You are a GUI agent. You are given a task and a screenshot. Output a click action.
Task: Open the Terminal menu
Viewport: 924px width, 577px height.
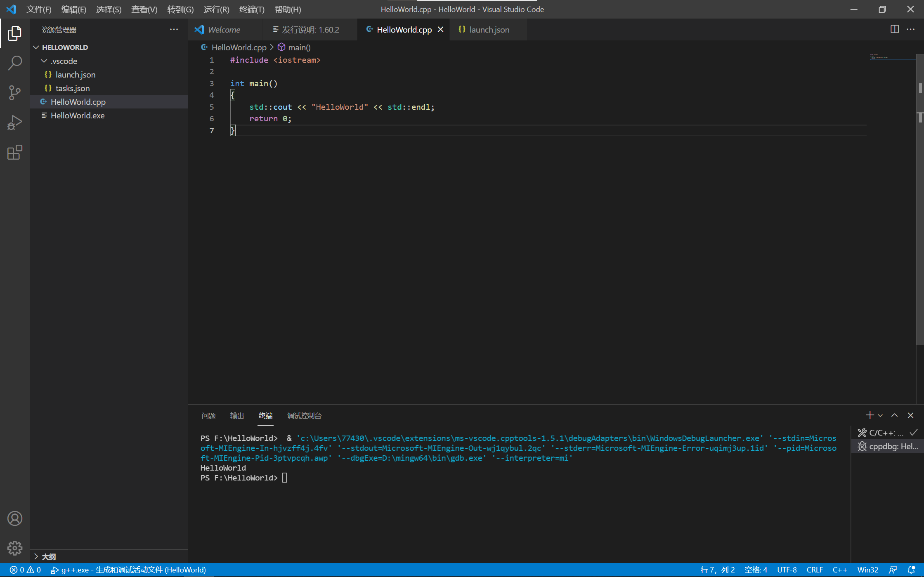point(252,9)
